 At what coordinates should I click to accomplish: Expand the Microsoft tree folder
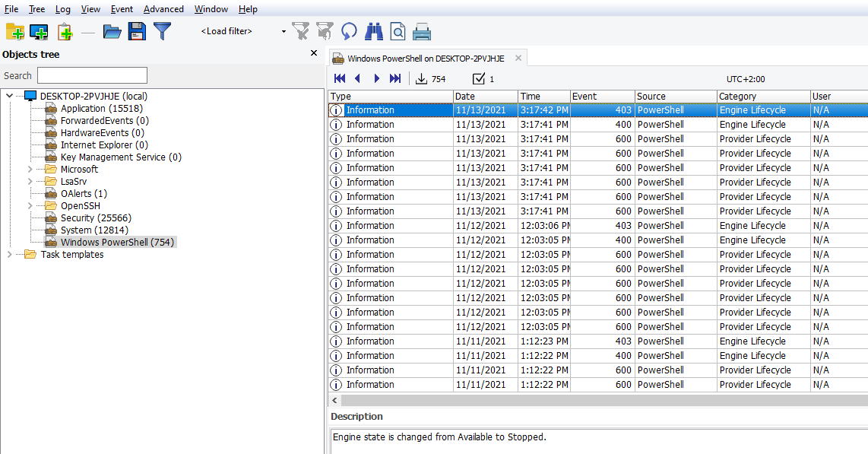pos(30,170)
